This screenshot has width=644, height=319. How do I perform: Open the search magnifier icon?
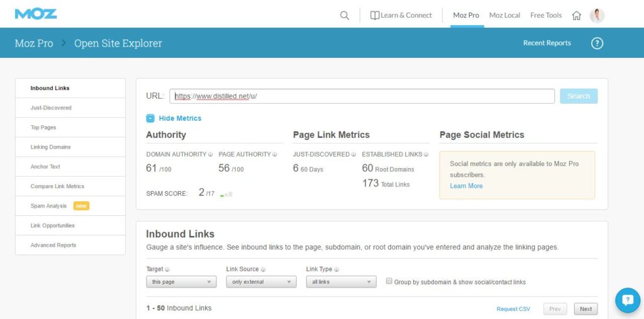(345, 16)
